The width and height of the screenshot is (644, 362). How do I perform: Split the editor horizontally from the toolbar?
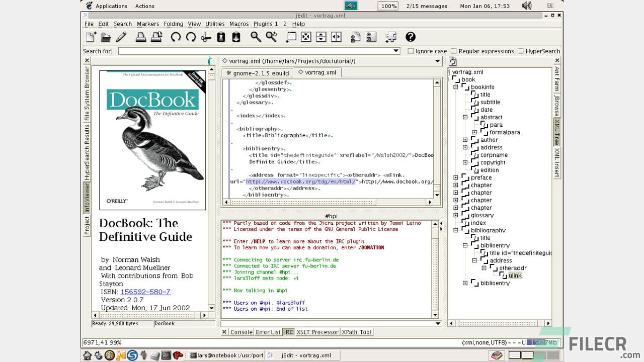tap(320, 37)
